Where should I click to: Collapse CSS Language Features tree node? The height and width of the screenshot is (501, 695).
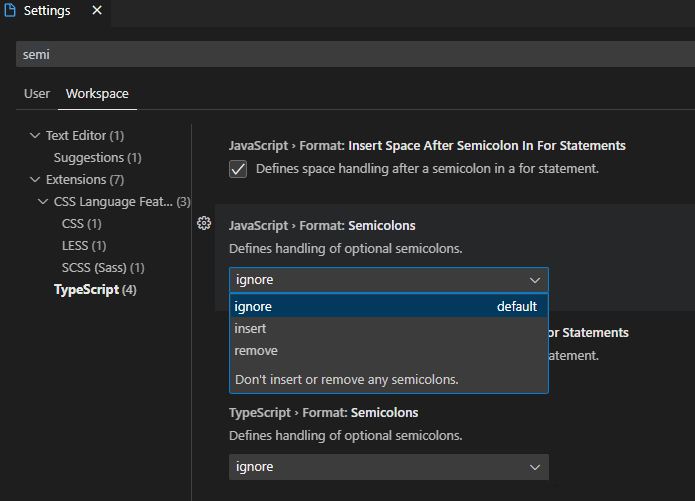[43, 202]
